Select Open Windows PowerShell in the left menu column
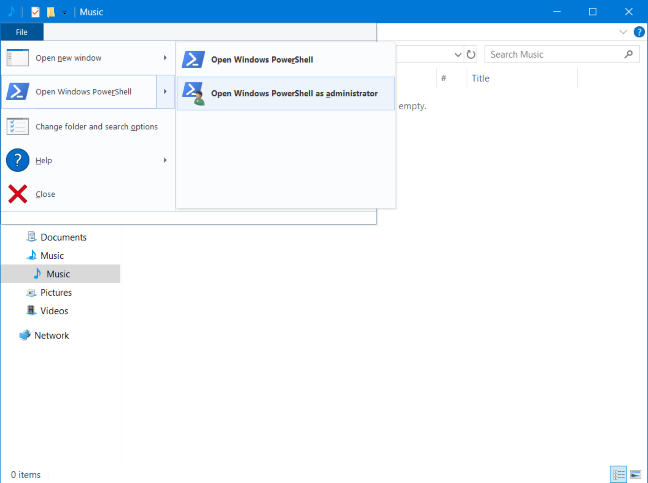The image size is (648, 483). click(x=79, y=92)
